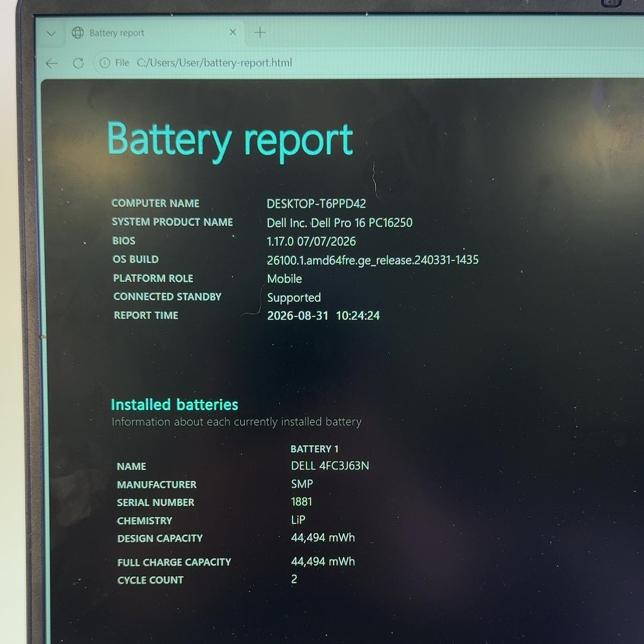This screenshot has height=644, width=644.
Task: Select the PLATFORM ROLE label
Action: click(153, 278)
